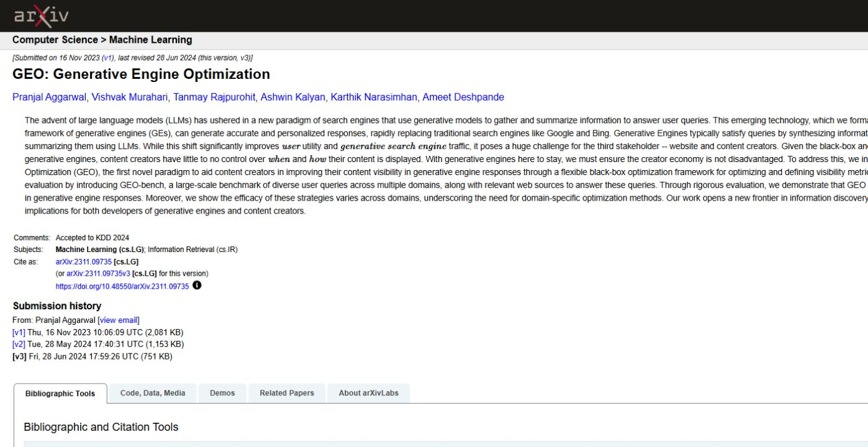Open the arXiv logo home link
The height and width of the screenshot is (447, 868).
coord(41,16)
